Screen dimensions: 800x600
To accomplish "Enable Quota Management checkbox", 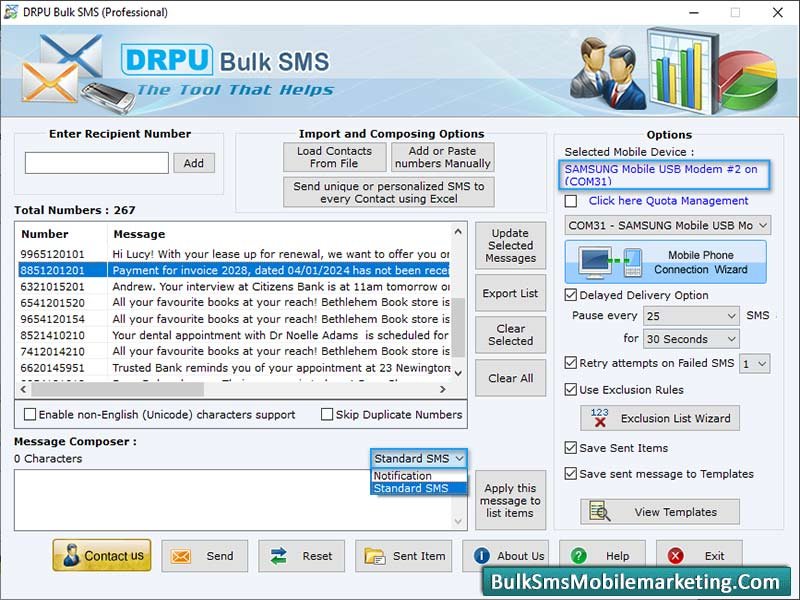I will 571,201.
